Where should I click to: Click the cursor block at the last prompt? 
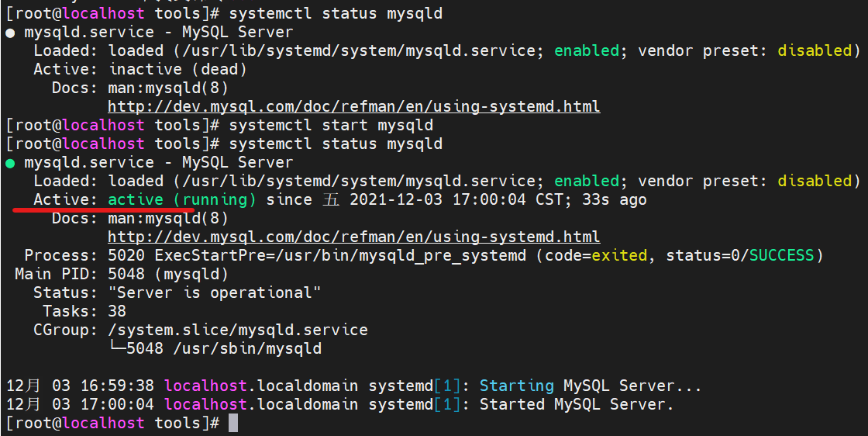click(233, 424)
